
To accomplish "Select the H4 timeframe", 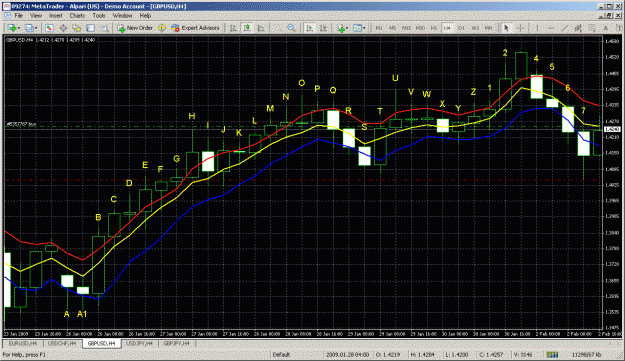I will [448, 28].
